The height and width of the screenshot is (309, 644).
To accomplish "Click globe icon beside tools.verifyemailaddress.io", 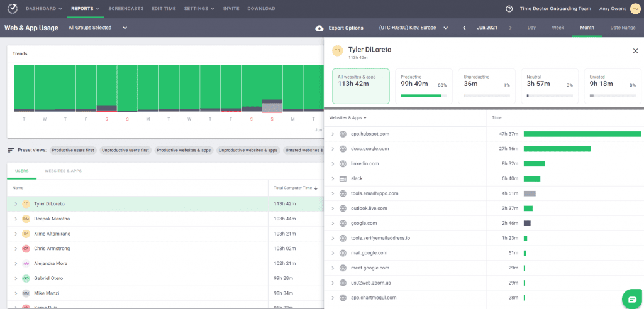I will point(343,238).
